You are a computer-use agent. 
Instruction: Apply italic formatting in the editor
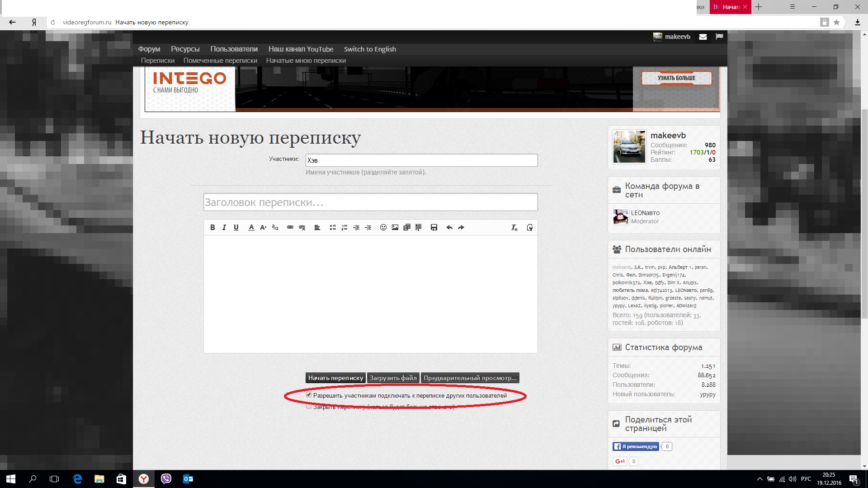224,228
